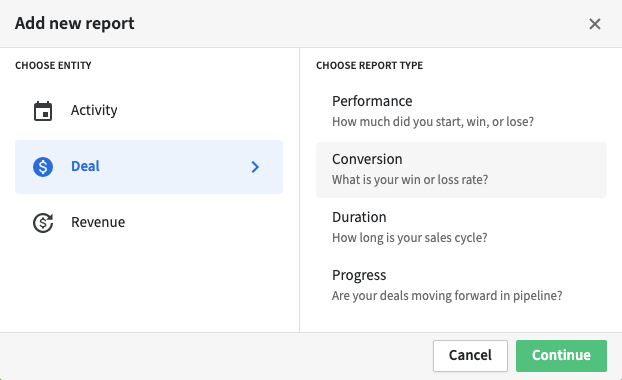Click "Are your deals moving forward in pipeline?"
The height and width of the screenshot is (380, 622).
coord(447,296)
